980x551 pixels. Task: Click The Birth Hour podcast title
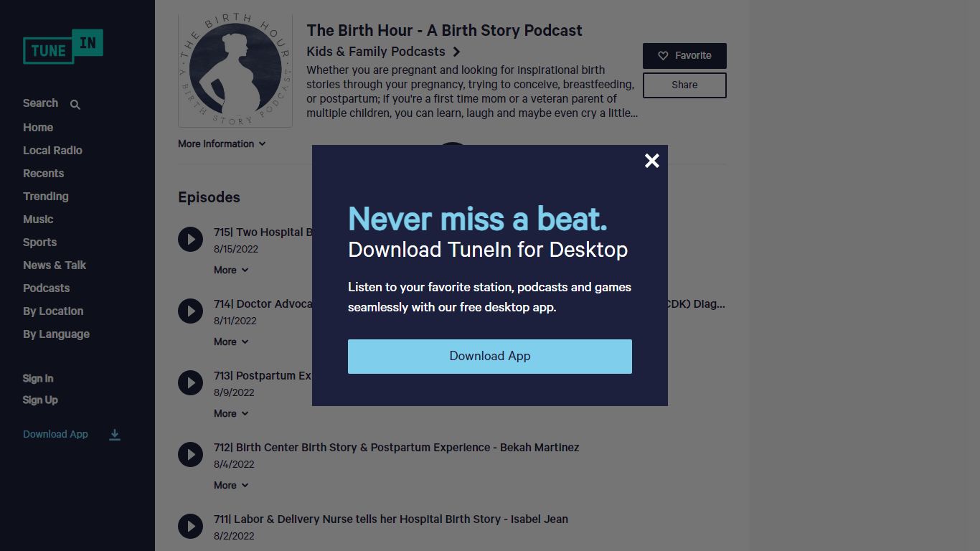(444, 31)
